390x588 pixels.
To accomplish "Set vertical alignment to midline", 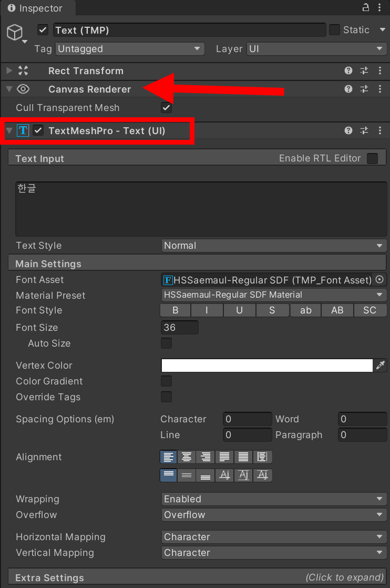I will click(243, 475).
